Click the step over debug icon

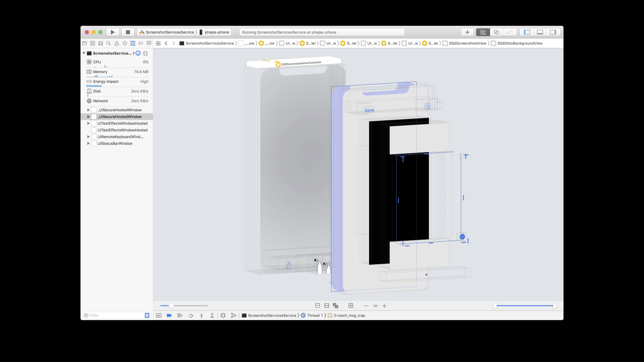[191, 316]
